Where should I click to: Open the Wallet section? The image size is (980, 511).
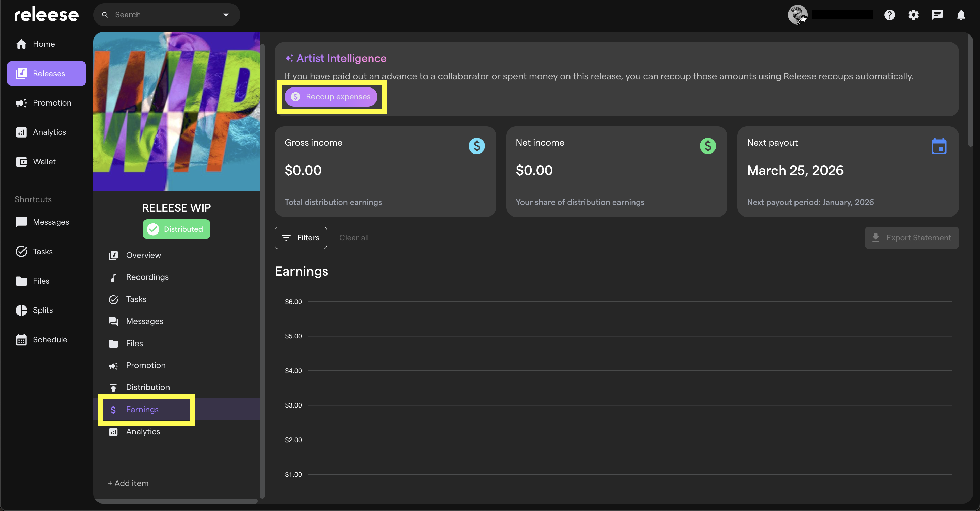pos(46,162)
